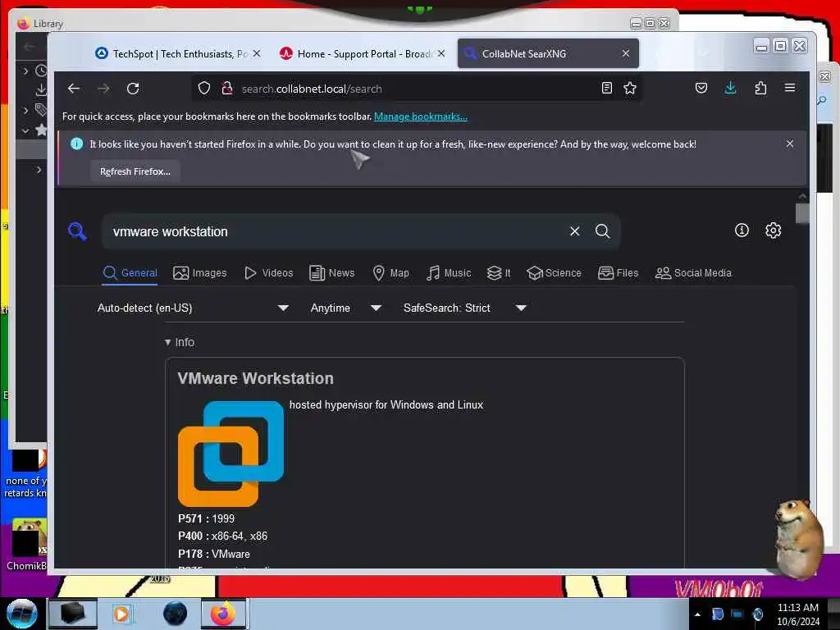Viewport: 840px width, 630px height.
Task: Open tracking protection shield icon
Action: pos(204,88)
